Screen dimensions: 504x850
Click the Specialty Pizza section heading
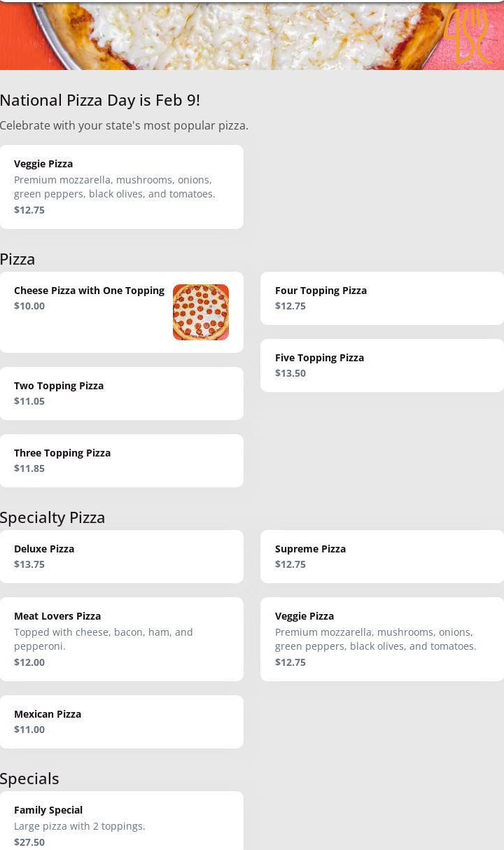[x=52, y=517]
